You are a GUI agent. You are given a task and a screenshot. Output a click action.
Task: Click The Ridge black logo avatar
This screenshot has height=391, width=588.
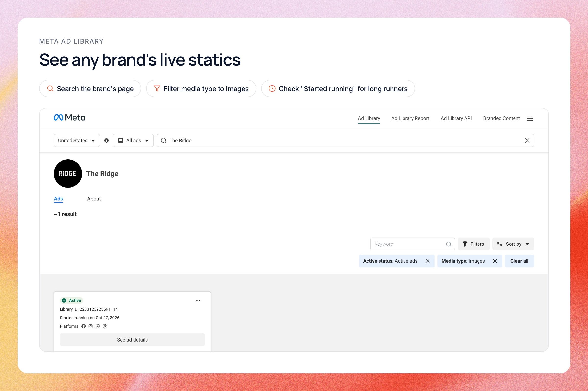tap(68, 173)
